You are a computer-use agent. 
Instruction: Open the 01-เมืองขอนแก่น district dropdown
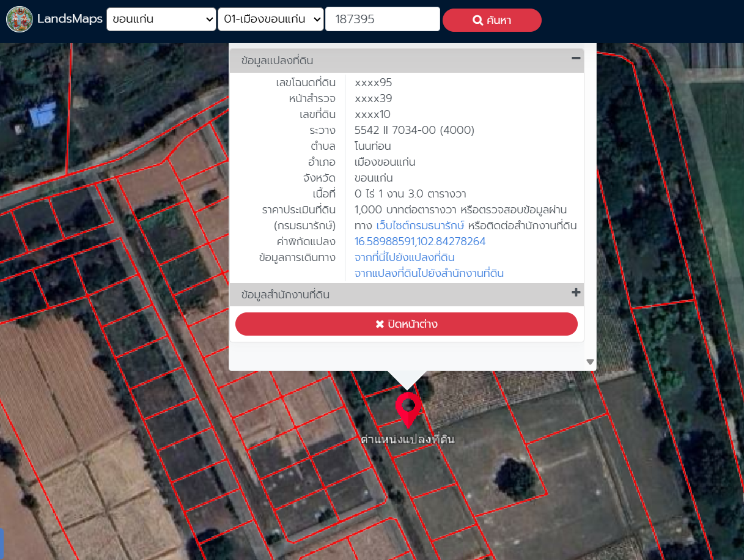pos(270,20)
